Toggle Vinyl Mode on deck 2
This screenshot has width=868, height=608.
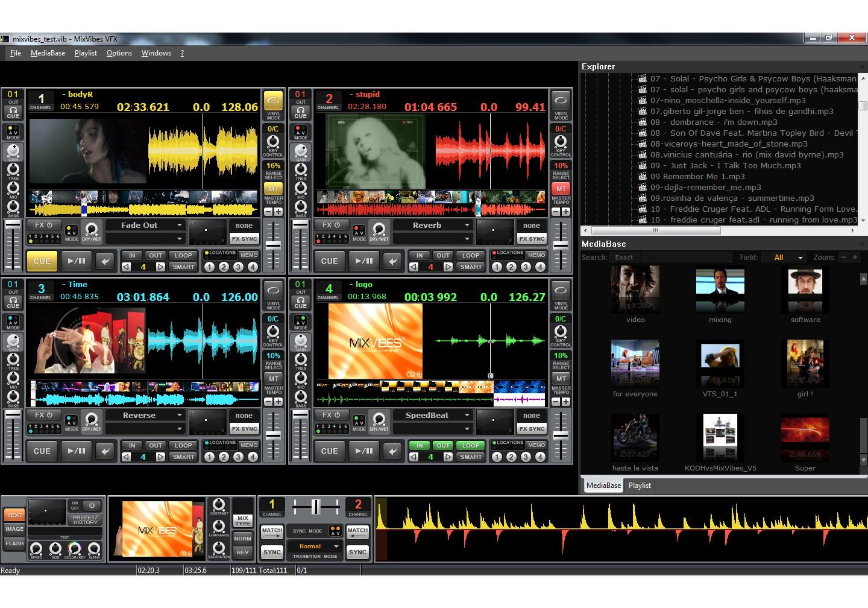(561, 101)
